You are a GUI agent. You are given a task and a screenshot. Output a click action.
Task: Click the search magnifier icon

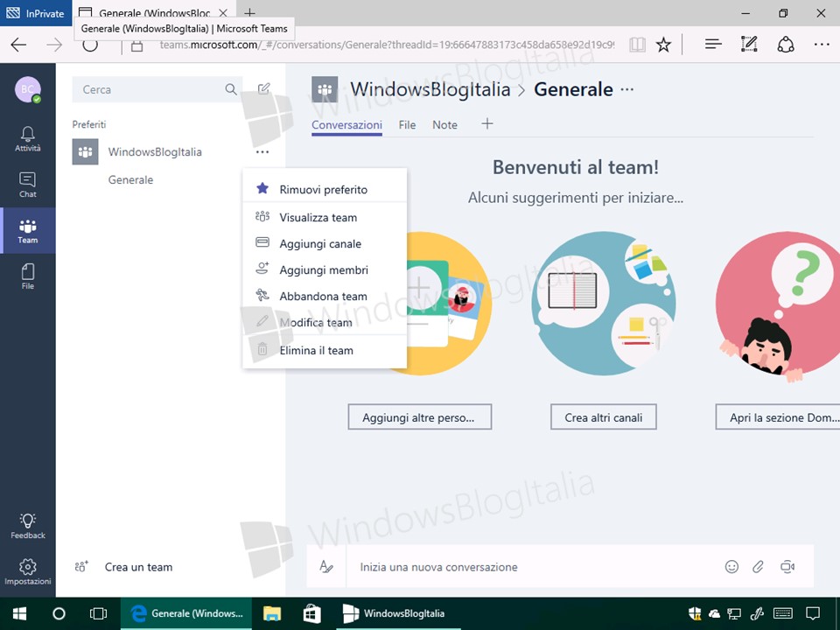230,89
